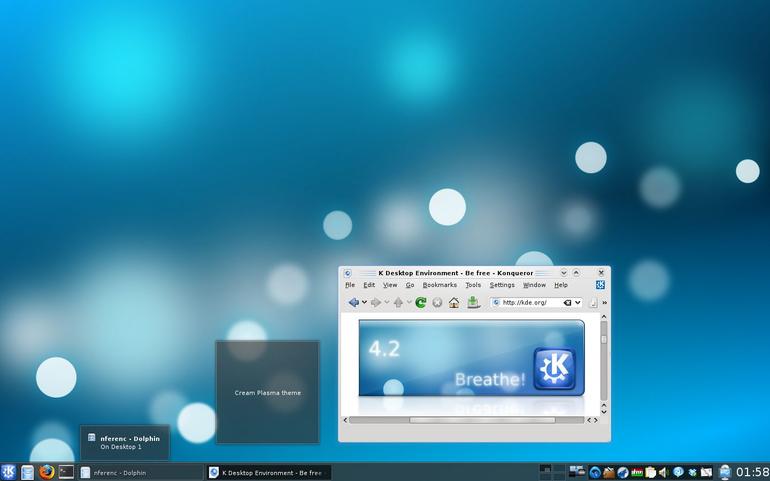Viewport: 770px width, 481px height.
Task: Open the Edit menu in Konqueror
Action: click(x=369, y=285)
